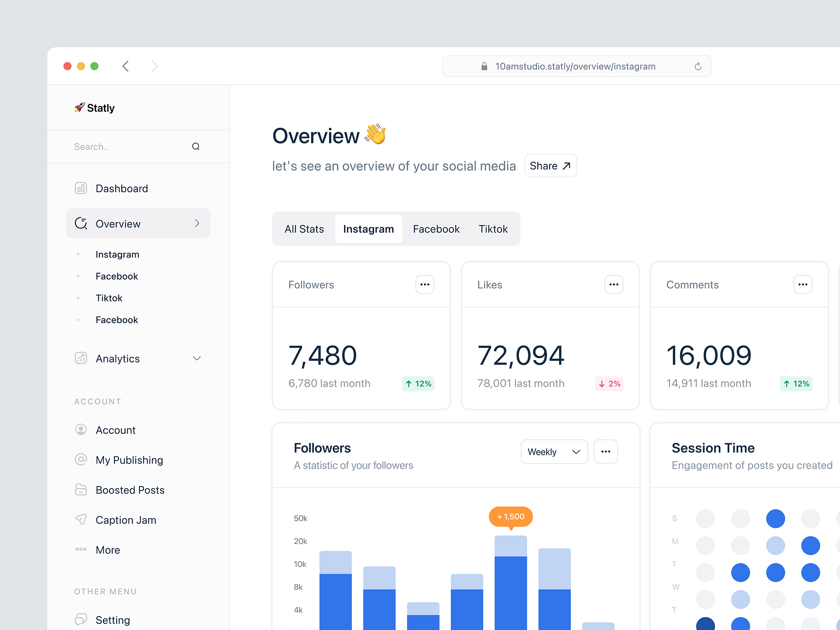Image resolution: width=840 pixels, height=630 pixels.
Task: Switch to the Facebook stats tab
Action: [x=436, y=228]
